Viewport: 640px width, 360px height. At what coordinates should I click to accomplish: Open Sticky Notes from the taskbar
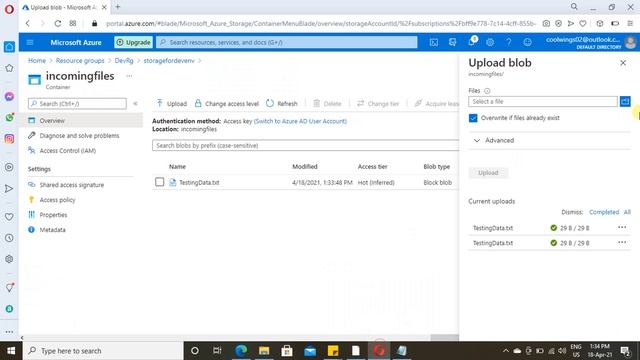tap(333, 351)
